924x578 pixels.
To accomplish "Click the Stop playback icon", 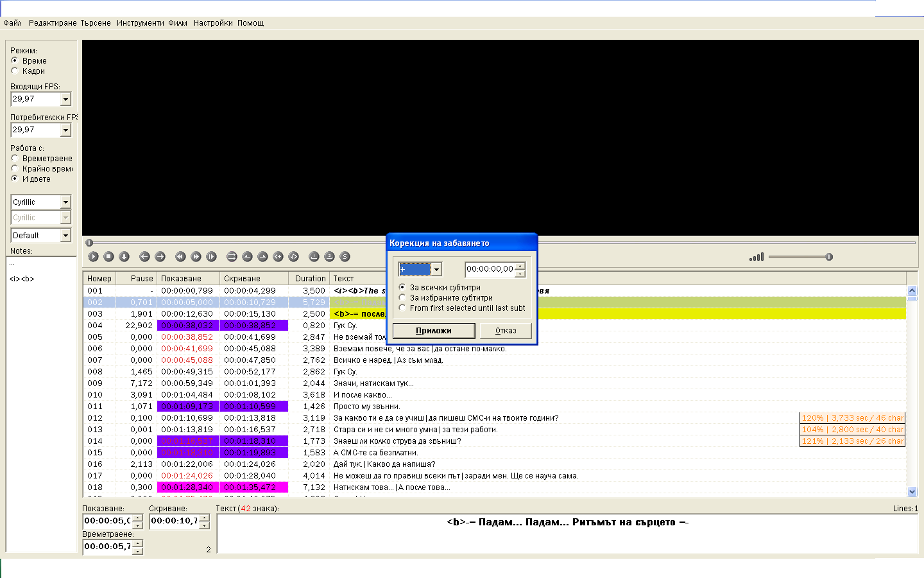I will point(109,256).
